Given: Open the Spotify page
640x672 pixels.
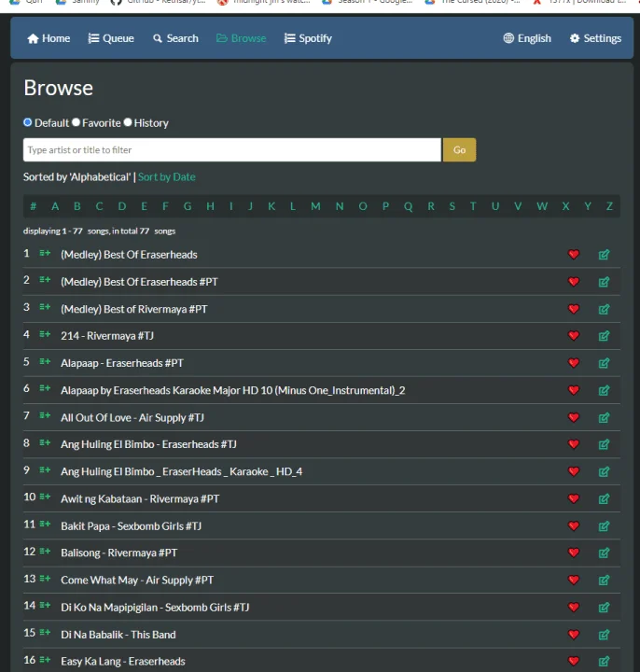Looking at the screenshot, I should coord(308,38).
